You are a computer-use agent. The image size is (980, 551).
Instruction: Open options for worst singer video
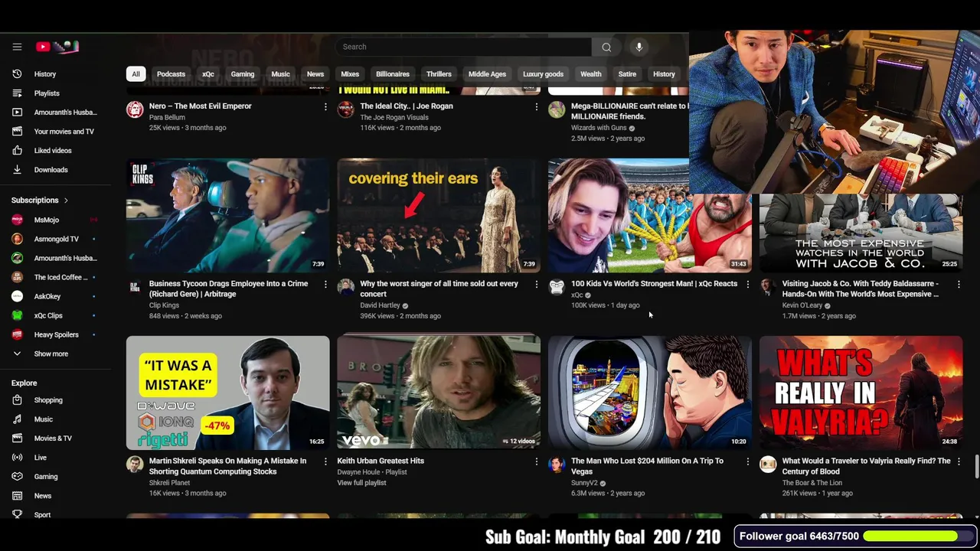click(x=536, y=284)
